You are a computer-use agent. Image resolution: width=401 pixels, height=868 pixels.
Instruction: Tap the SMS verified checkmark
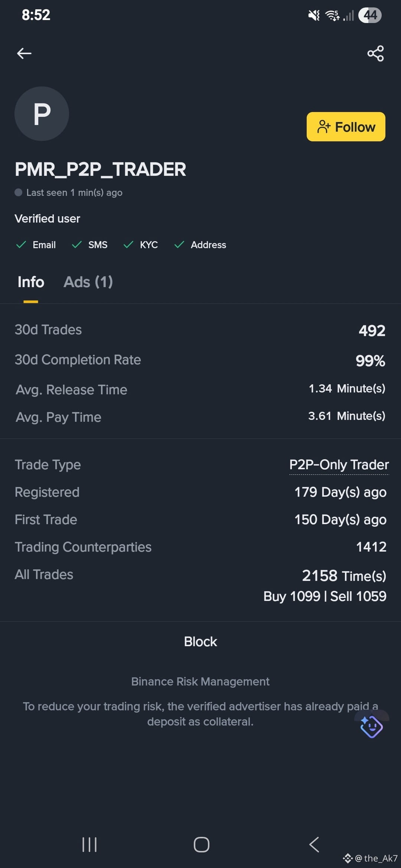76,244
